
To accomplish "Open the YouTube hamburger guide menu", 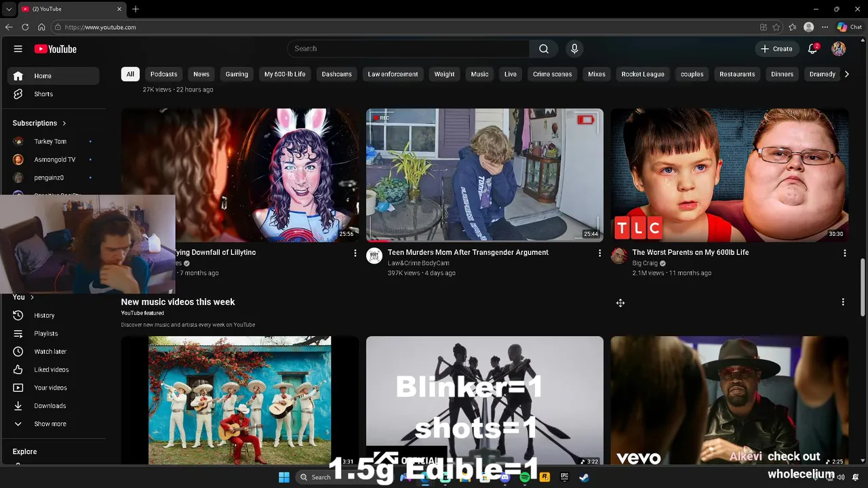I will point(18,49).
